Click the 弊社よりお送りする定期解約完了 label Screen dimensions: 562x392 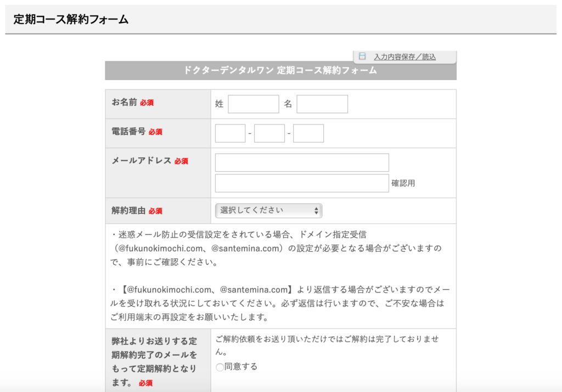tap(154, 361)
